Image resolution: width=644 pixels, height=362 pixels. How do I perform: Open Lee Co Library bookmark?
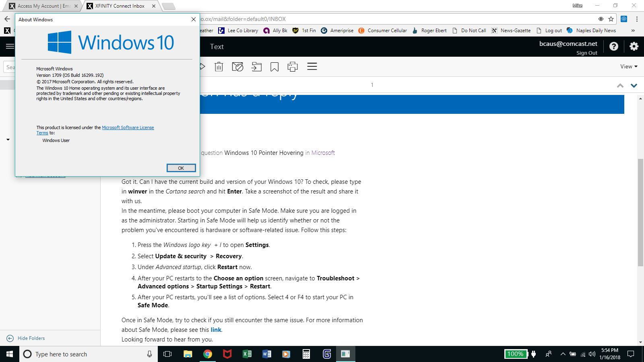238,31
